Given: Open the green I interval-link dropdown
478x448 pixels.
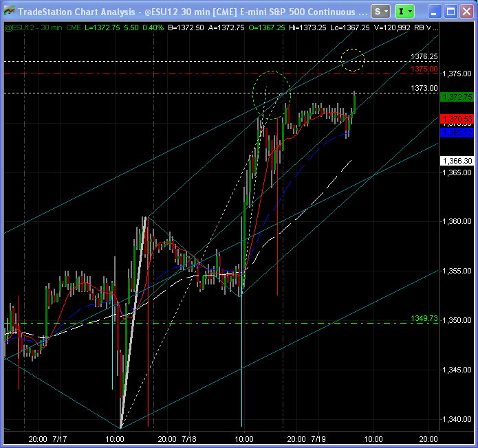Looking at the screenshot, I should tap(404, 12).
